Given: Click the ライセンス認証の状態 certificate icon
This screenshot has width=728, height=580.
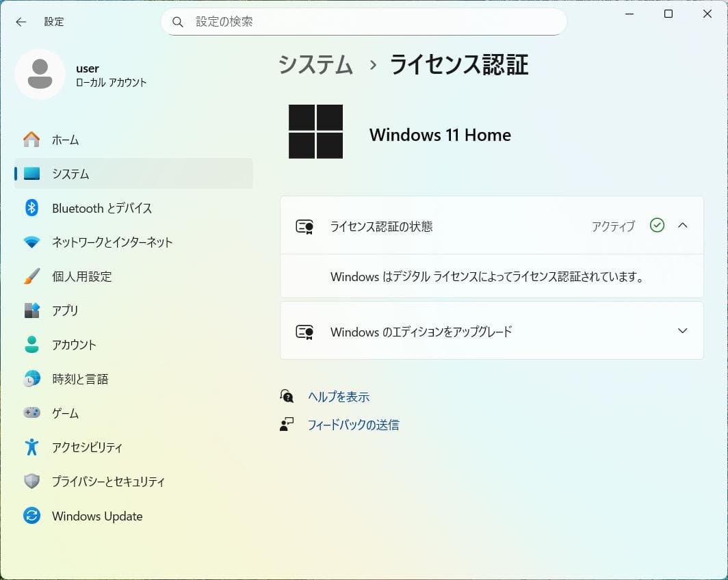Looking at the screenshot, I should click(304, 226).
